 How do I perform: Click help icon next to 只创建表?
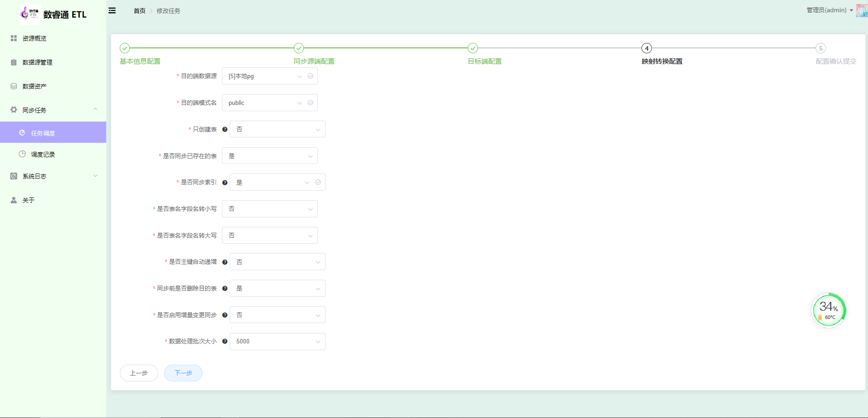pyautogui.click(x=225, y=130)
